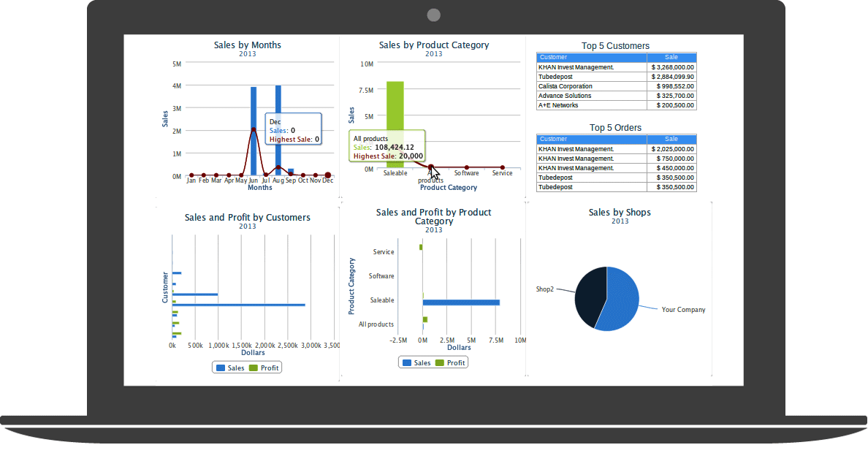Screen dimensions: 868x453
Task: Click the Your Company pie label
Action: pos(684,310)
